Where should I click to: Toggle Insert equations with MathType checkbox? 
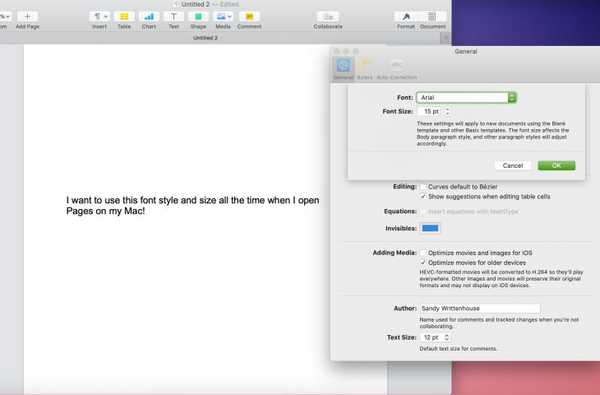point(423,211)
